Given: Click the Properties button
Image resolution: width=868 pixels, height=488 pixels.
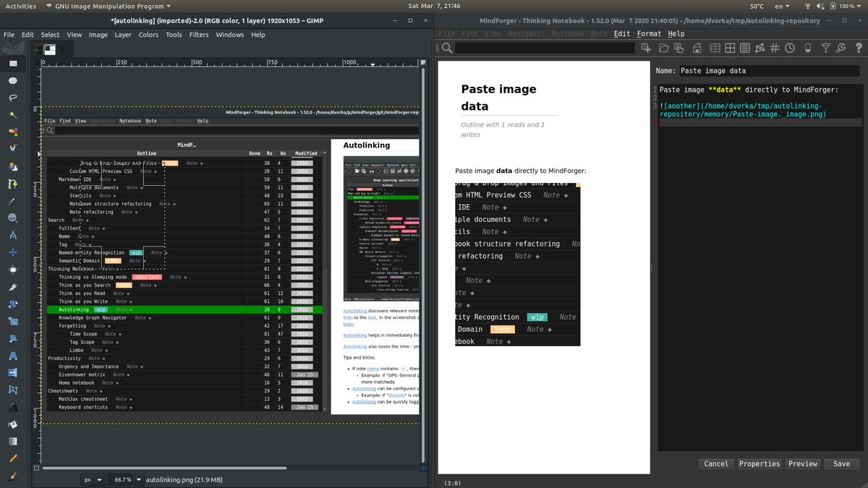Looking at the screenshot, I should point(759,463).
